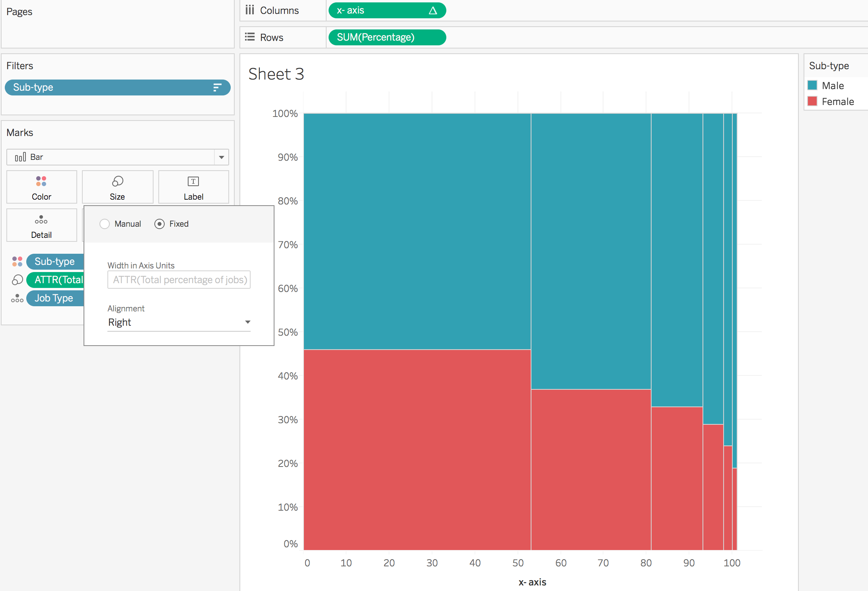Select the Fixed size radio button

(x=160, y=224)
